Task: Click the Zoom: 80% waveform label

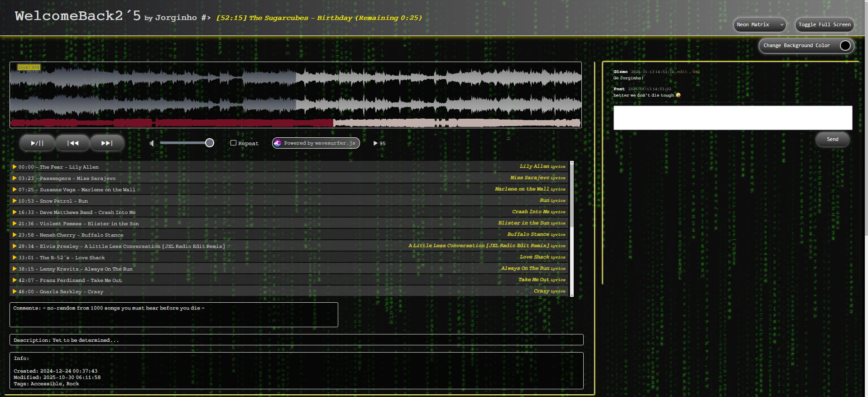Action: click(29, 67)
